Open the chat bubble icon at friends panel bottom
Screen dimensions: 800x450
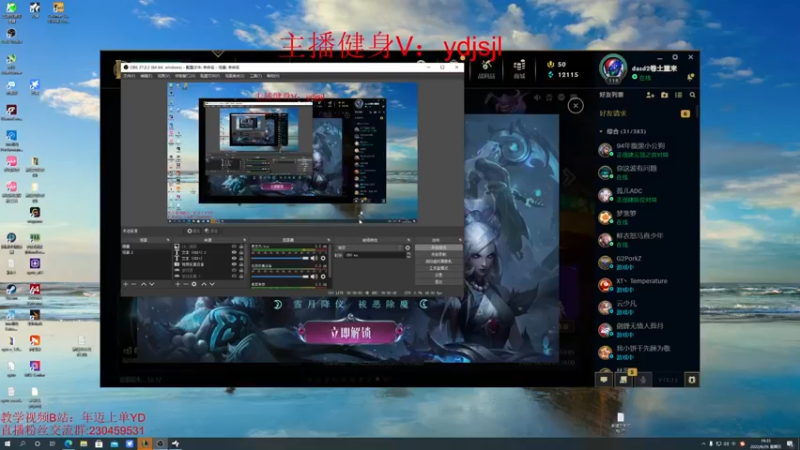(x=604, y=380)
